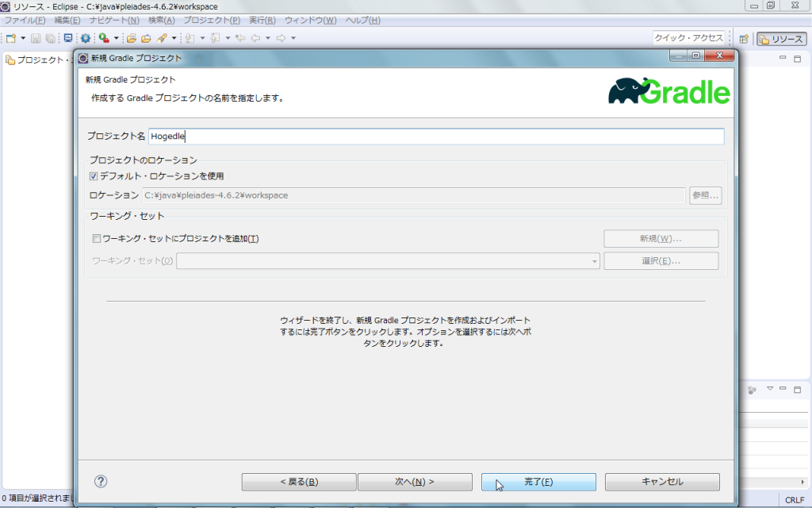Click the 参照... browse button

[x=705, y=195]
